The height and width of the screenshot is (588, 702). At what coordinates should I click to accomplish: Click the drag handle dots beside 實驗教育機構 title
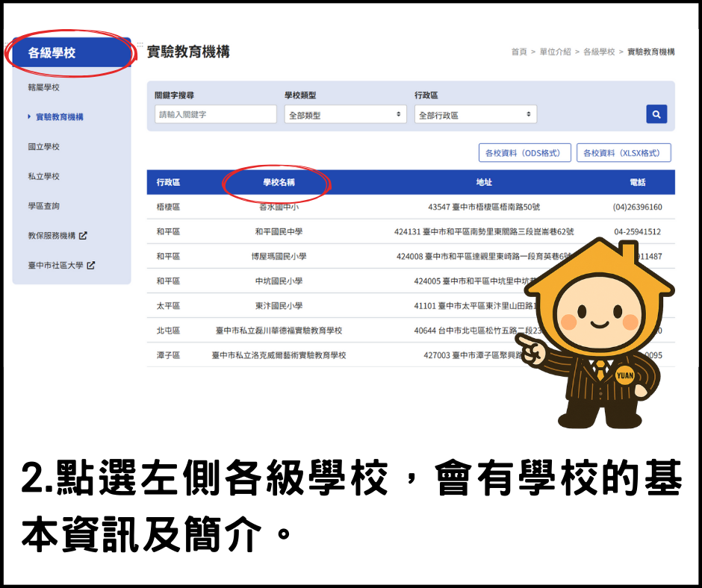pyautogui.click(x=140, y=46)
